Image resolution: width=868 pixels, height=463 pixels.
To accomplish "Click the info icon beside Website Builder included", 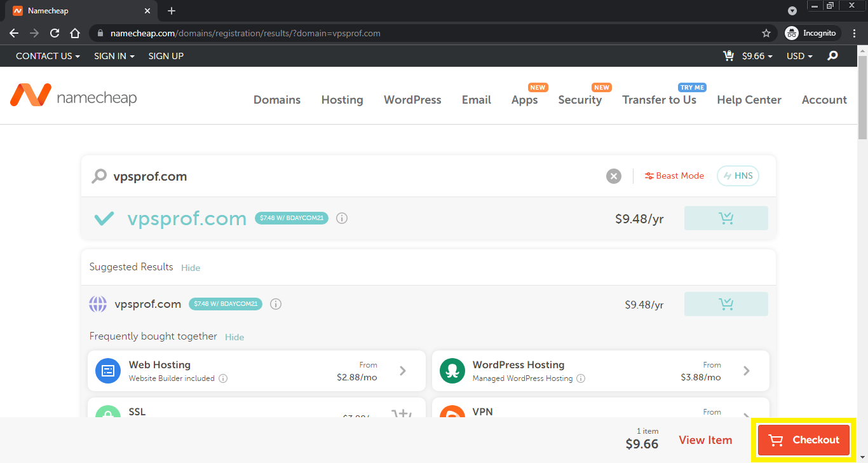I will [x=223, y=378].
